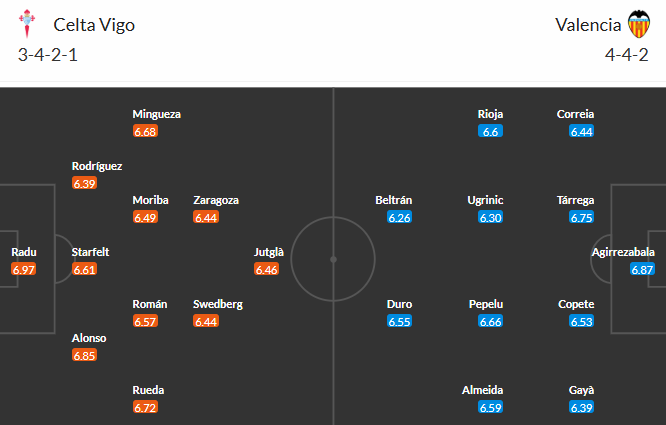Click Swedberg's 6.44 rating badge

pyautogui.click(x=206, y=322)
